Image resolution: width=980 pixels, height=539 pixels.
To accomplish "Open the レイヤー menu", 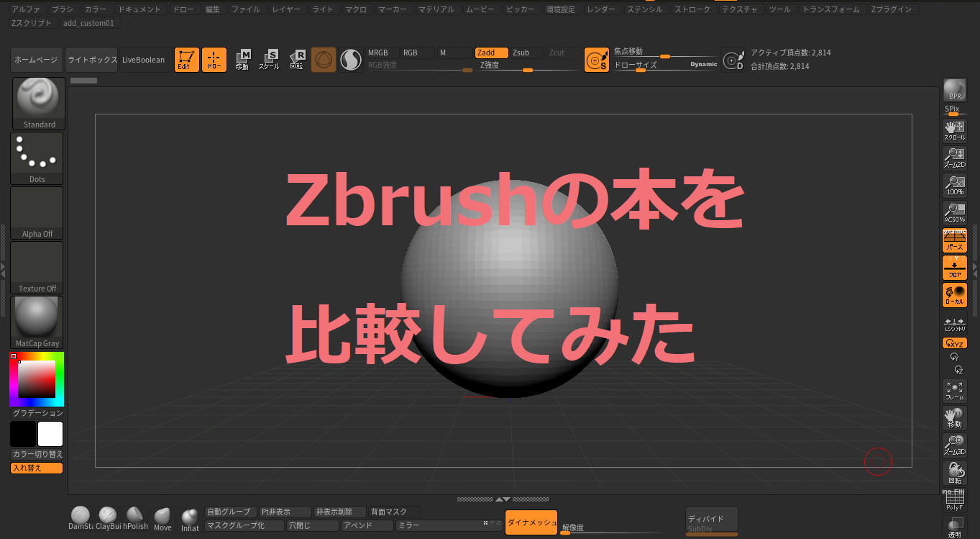I will coord(286,9).
